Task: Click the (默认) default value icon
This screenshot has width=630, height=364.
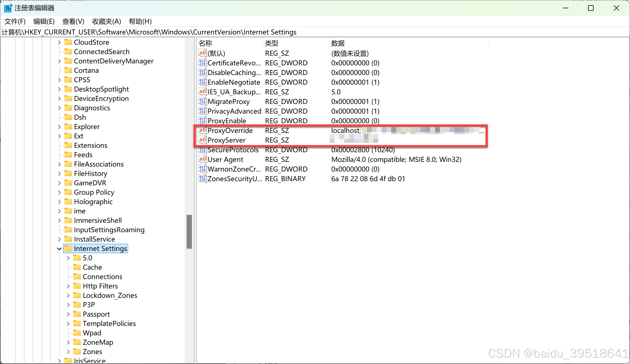Action: pos(202,53)
